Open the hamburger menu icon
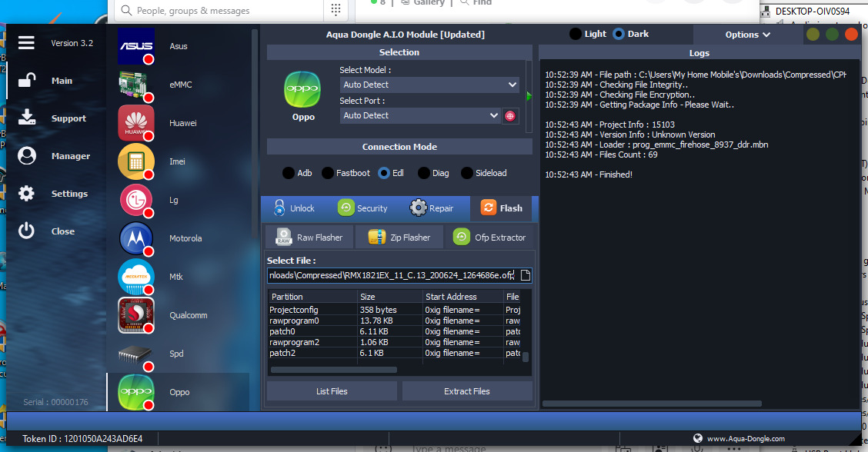 26,42
